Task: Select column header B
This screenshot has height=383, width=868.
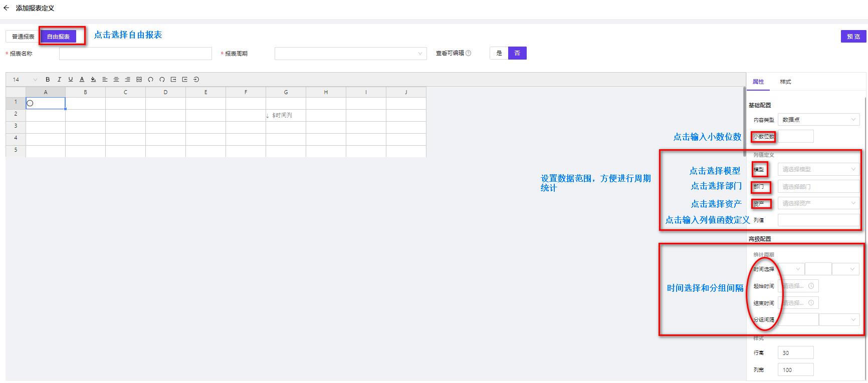Action: tap(86, 92)
